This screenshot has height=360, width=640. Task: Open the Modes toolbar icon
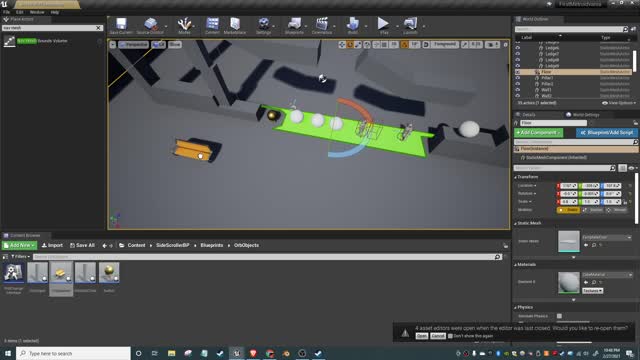(x=184, y=26)
